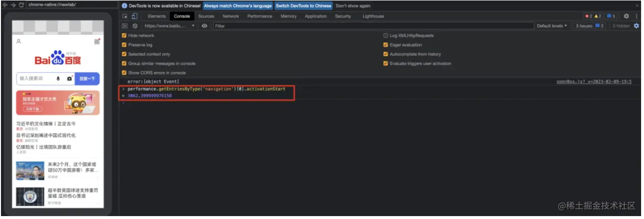Go to the Memory tab
The height and width of the screenshot is (219, 644).
(289, 16)
